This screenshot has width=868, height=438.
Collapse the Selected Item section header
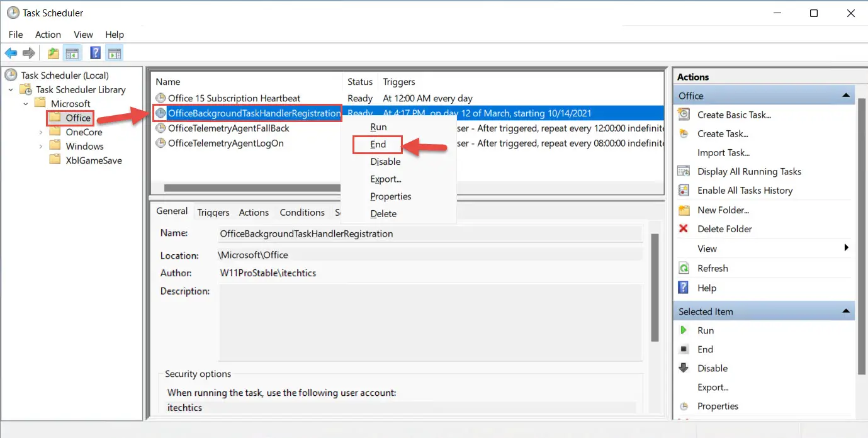846,312
